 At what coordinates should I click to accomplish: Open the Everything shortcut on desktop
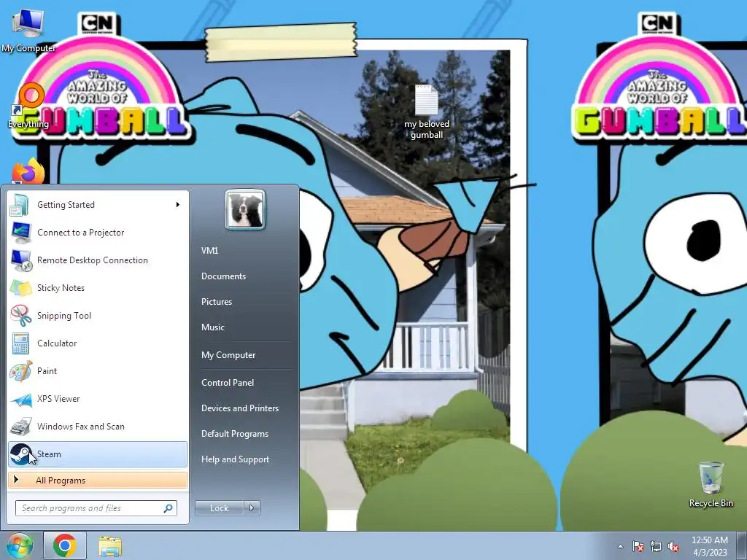click(28, 106)
